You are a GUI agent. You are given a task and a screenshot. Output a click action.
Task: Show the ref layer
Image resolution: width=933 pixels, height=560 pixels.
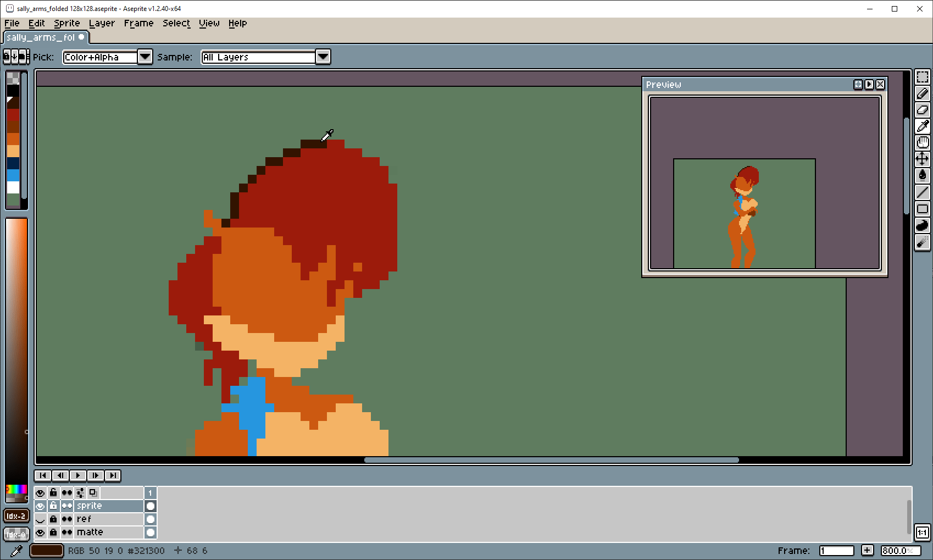click(x=40, y=519)
